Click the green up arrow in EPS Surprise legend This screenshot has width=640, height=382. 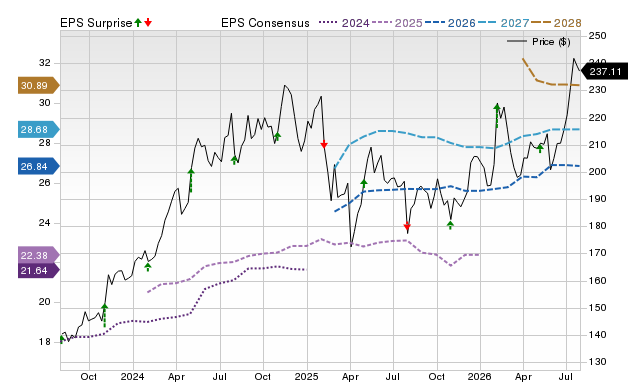click(x=138, y=23)
